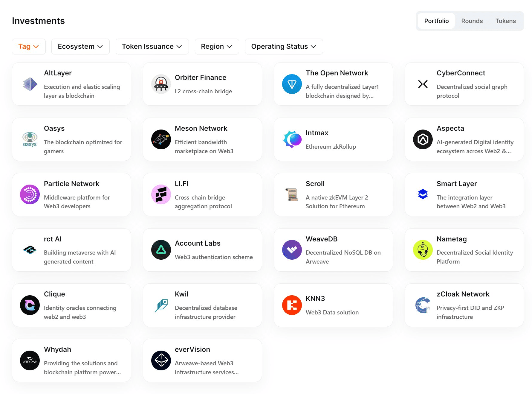Switch to the Rounds tab
The image size is (532, 394).
click(472, 21)
